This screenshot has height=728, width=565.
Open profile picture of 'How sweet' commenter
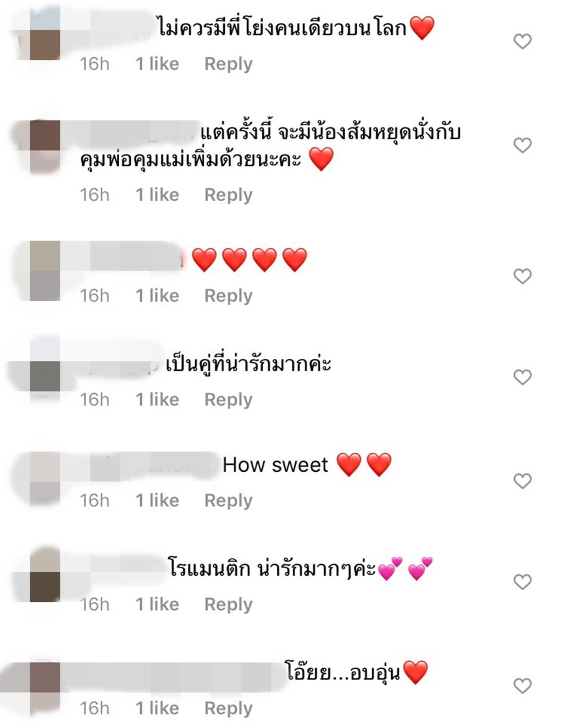[44, 481]
